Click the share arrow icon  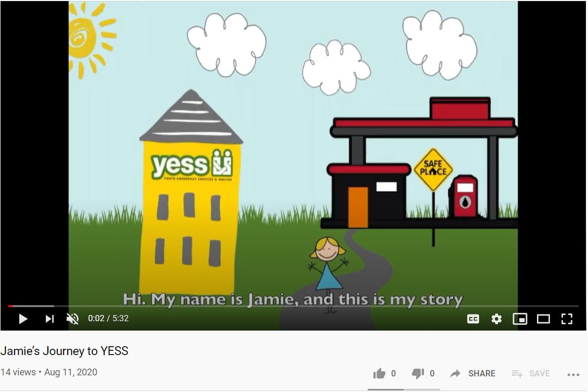tap(455, 373)
